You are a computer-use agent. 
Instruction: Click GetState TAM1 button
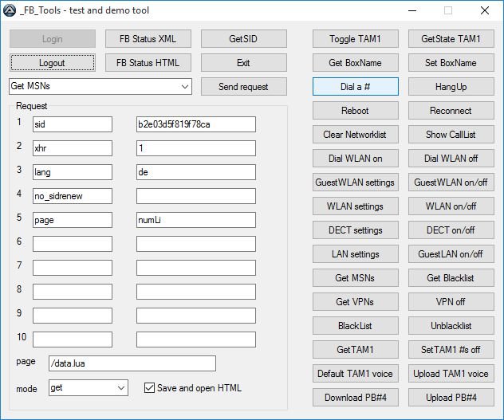coord(451,39)
